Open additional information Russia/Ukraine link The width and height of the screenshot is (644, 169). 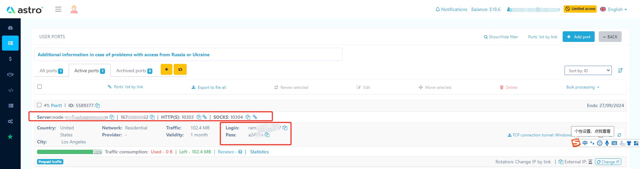point(124,55)
